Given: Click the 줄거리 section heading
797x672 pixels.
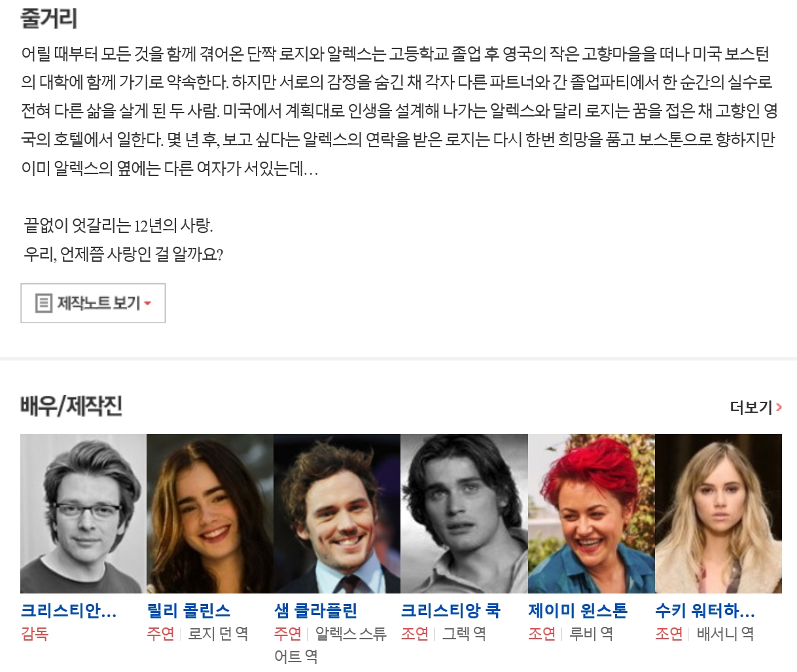Looking at the screenshot, I should click(x=49, y=18).
